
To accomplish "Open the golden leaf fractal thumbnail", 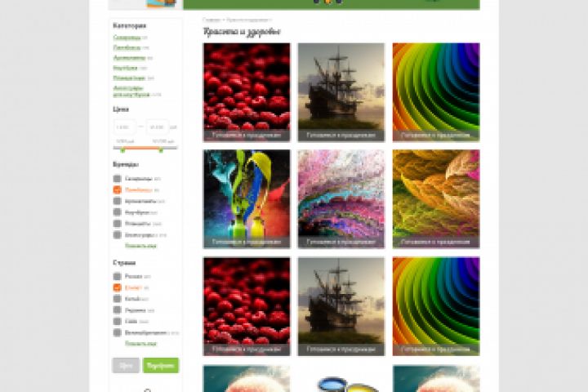I will [436, 198].
